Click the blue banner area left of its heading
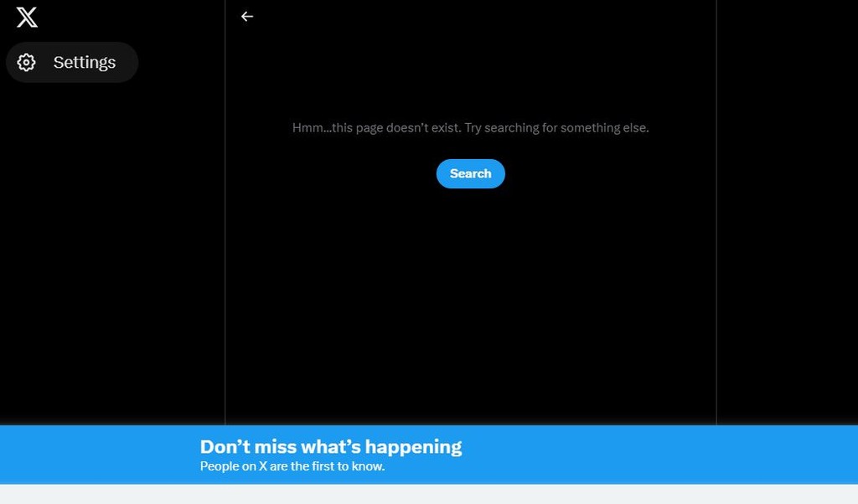858x504 pixels. pyautogui.click(x=99, y=455)
